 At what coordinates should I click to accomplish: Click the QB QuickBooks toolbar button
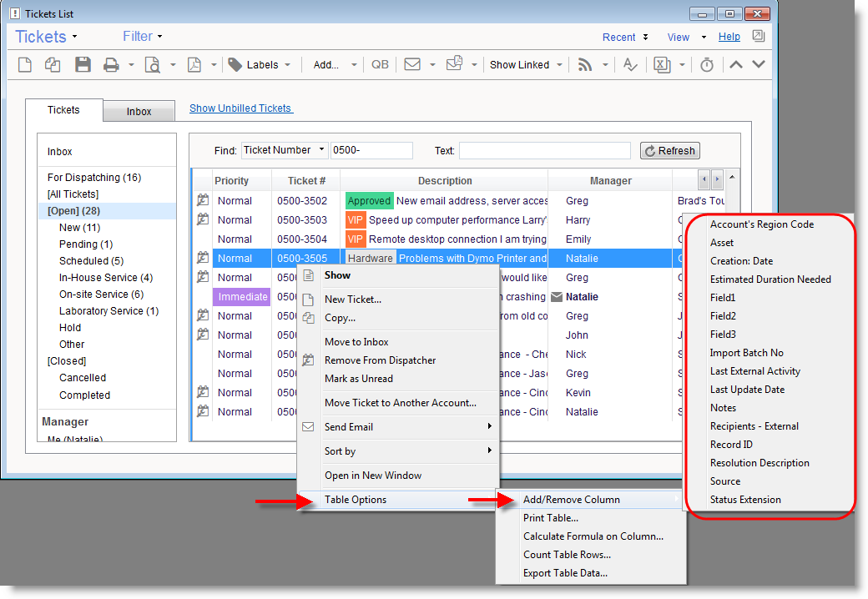click(x=380, y=65)
